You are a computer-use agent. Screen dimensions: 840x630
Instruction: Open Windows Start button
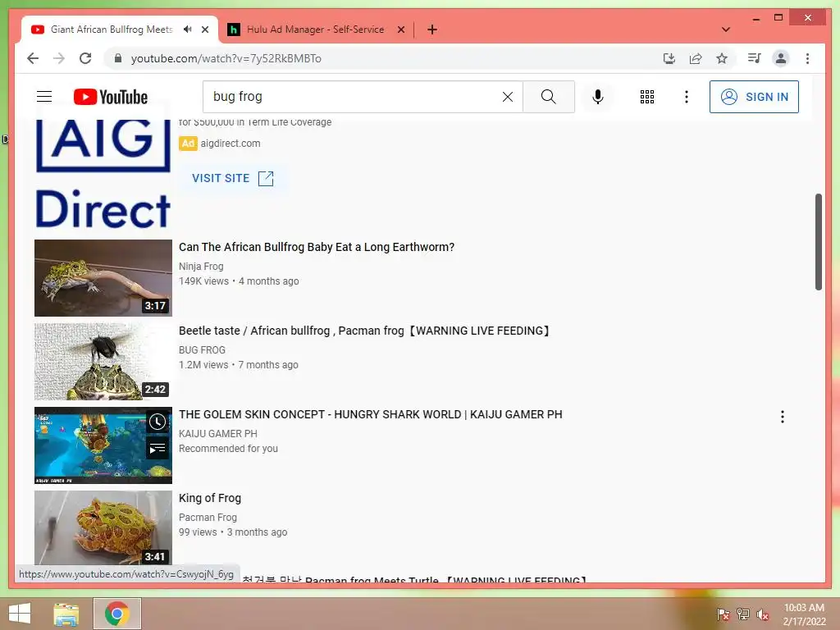point(20,614)
